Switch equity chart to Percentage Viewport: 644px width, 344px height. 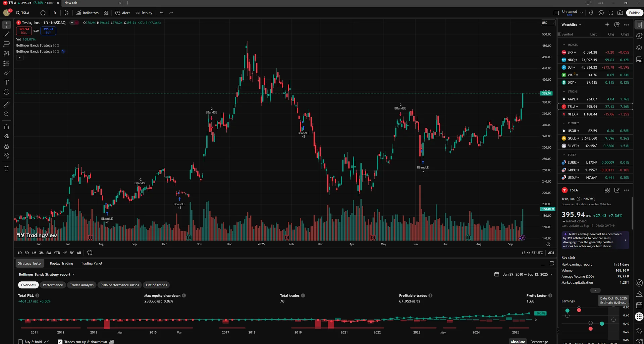point(539,342)
